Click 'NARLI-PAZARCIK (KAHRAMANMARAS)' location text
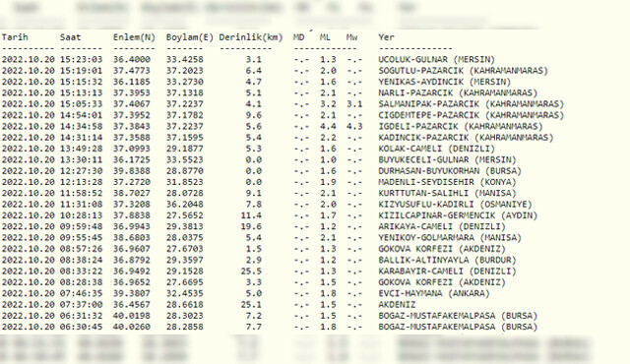 (x=458, y=93)
